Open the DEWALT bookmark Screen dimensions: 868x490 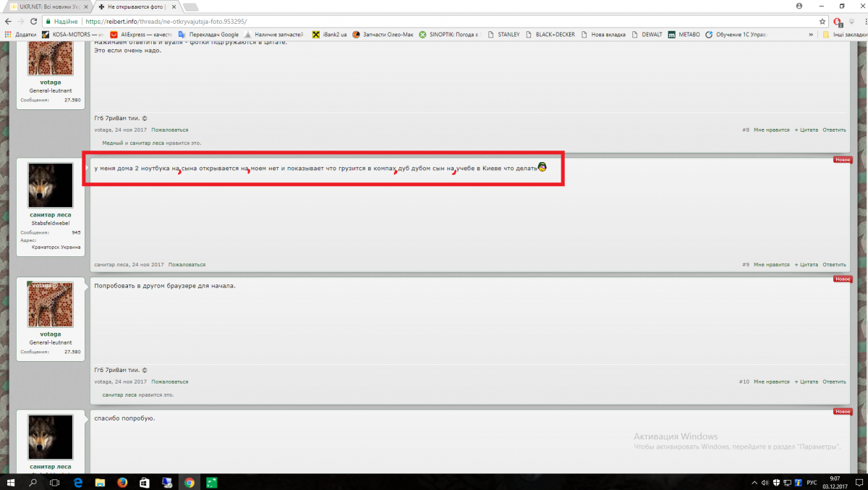point(647,34)
